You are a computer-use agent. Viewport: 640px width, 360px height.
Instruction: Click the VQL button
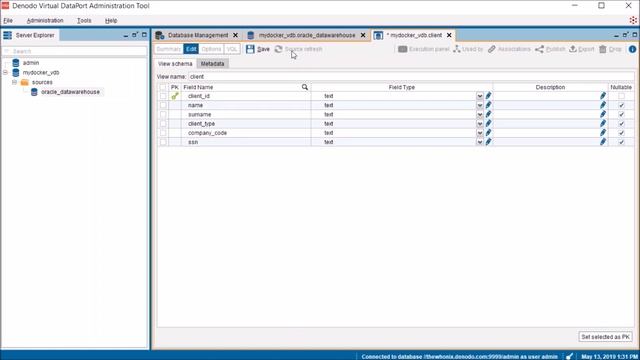pos(232,49)
